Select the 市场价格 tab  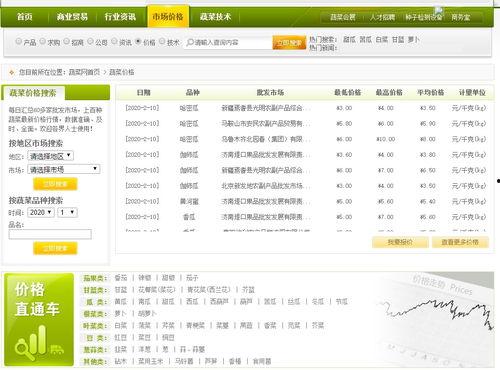pyautogui.click(x=168, y=17)
